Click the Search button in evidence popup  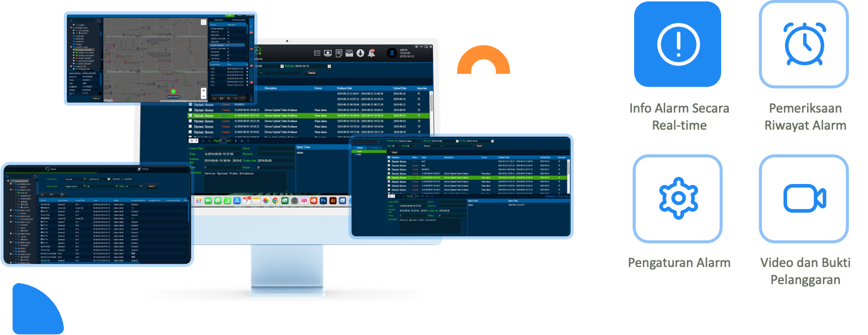coord(479,146)
